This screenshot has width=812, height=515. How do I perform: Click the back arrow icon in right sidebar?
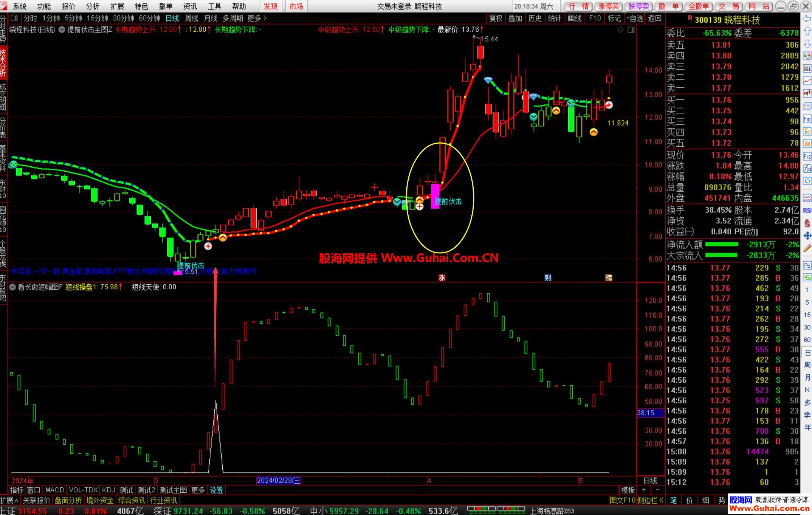[x=807, y=19]
